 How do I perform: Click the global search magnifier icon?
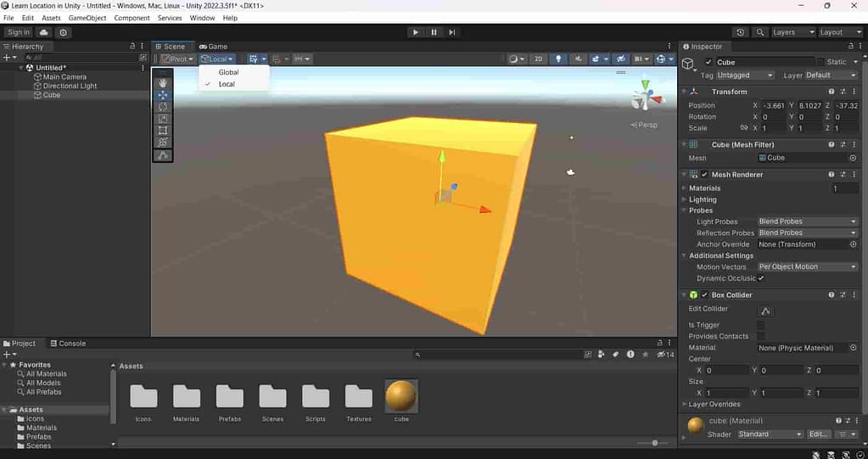(760, 32)
